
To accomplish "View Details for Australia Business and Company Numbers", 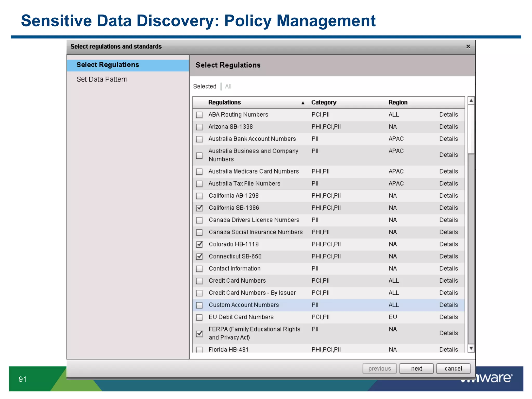I will click(x=449, y=155).
